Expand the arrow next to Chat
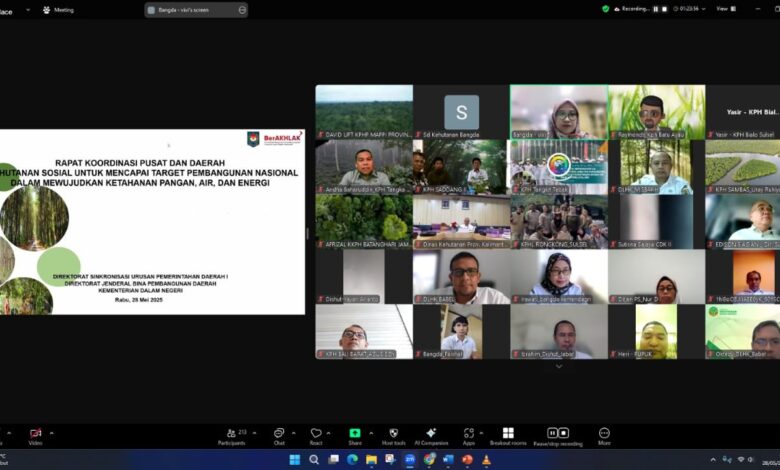This screenshot has width=780, height=470. pyautogui.click(x=294, y=432)
